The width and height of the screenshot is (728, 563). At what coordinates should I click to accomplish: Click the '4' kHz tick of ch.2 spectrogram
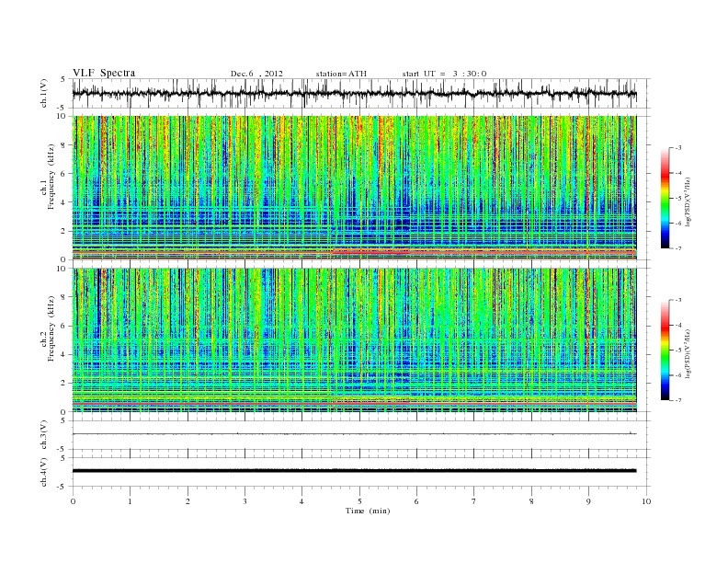(64, 355)
